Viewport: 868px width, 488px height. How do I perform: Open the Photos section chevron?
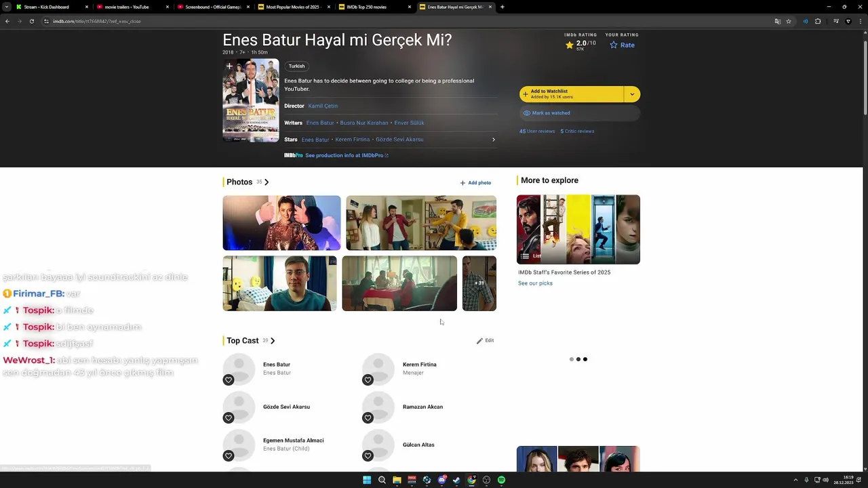pos(267,182)
